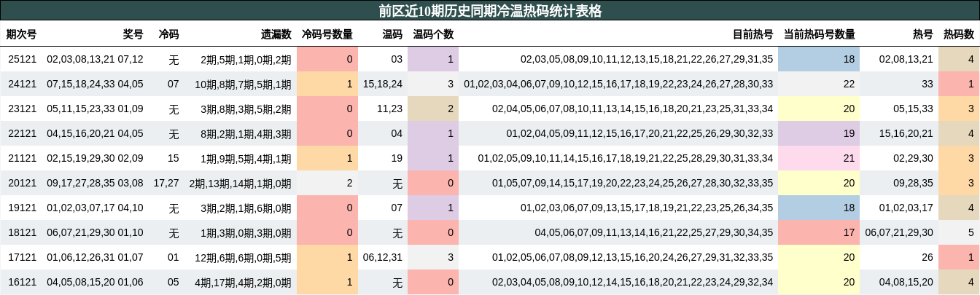The width and height of the screenshot is (980, 295).
Task: Click the 当前热码号数量 column header
Action: (x=820, y=34)
